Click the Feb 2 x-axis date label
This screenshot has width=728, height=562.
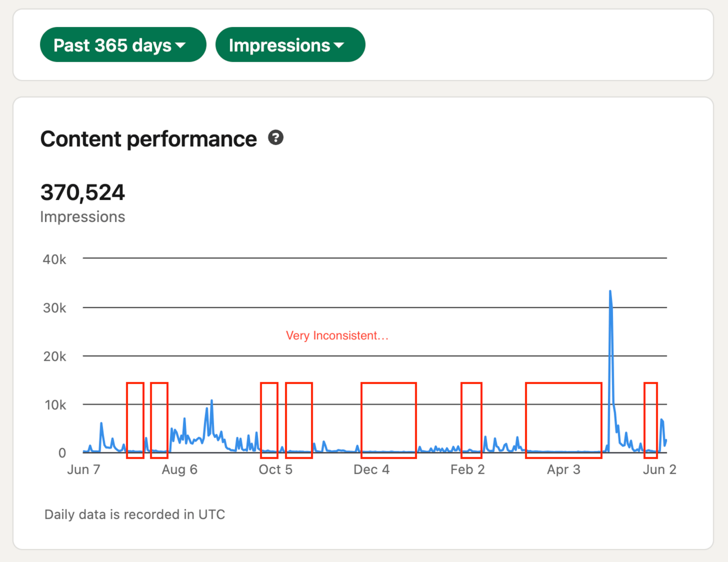(x=468, y=470)
